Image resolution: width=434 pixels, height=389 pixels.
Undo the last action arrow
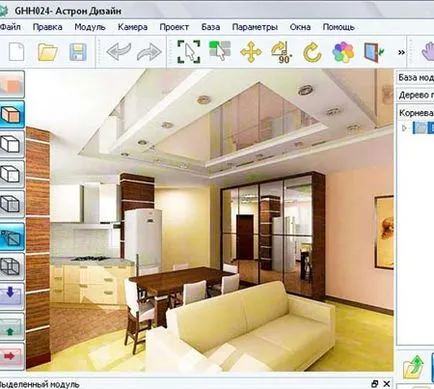118,52
